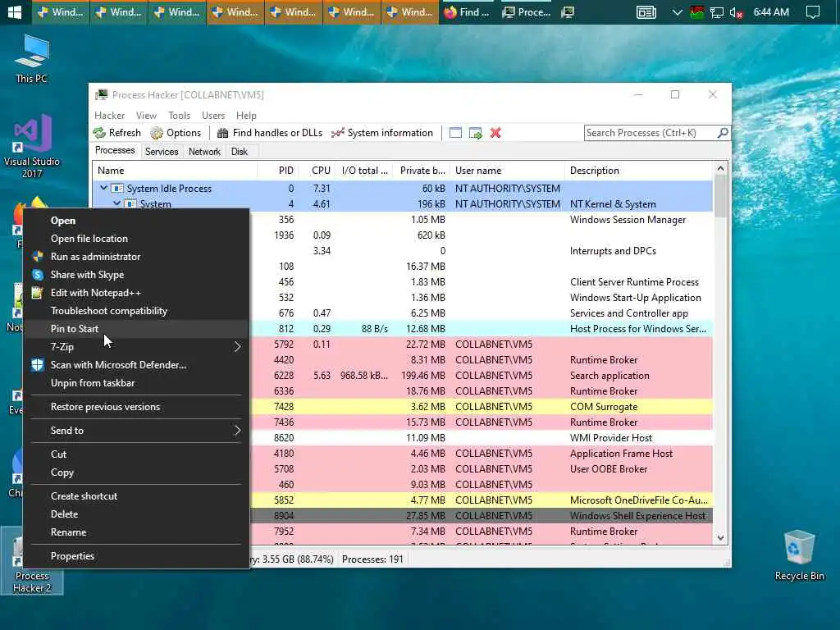Click the System Idle Process row icon
Image resolution: width=840 pixels, height=630 pixels.
(x=116, y=189)
